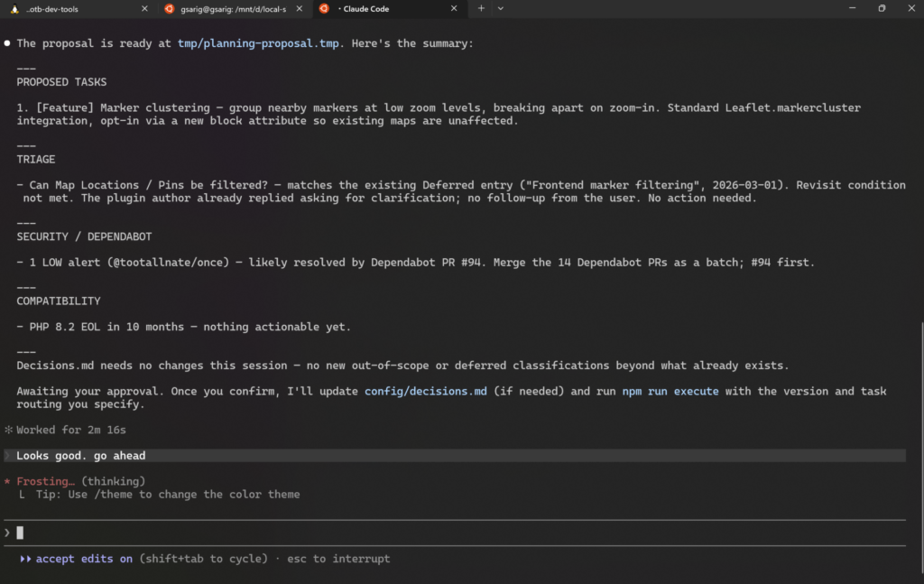Screen dimensions: 924x584
Task: Click the Ubuntu icon on Claude Code tab
Action: [x=324, y=8]
